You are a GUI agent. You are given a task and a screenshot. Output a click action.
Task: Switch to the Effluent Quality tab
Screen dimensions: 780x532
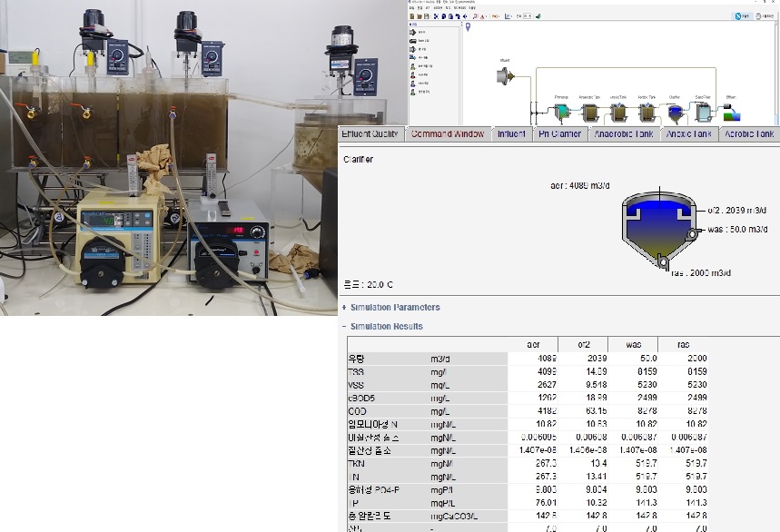click(369, 134)
